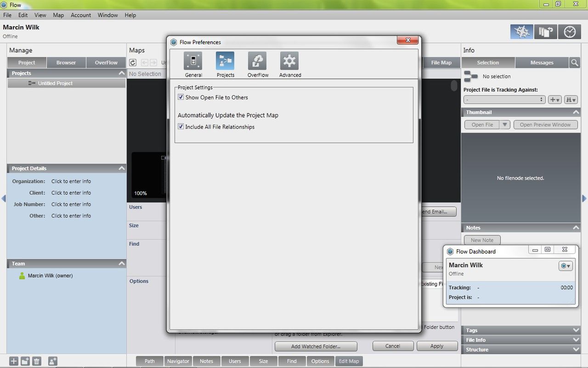
Task: Click the search magnifier in Info panel
Action: pos(575,63)
